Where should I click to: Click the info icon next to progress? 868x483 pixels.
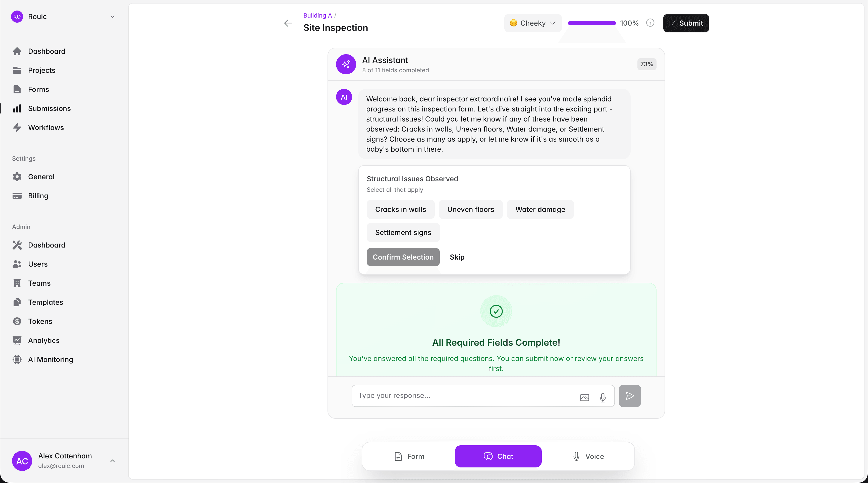pyautogui.click(x=650, y=23)
